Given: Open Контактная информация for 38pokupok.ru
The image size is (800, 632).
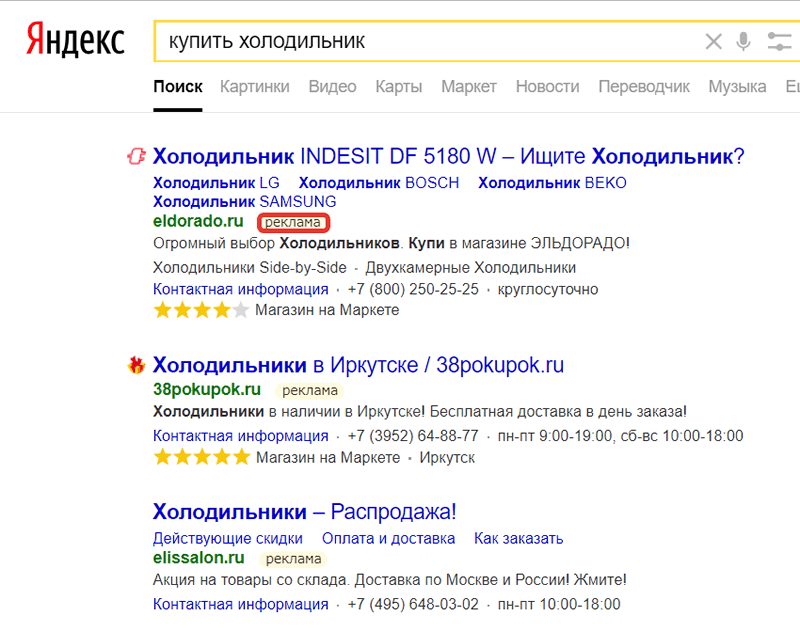Looking at the screenshot, I should pos(241,436).
